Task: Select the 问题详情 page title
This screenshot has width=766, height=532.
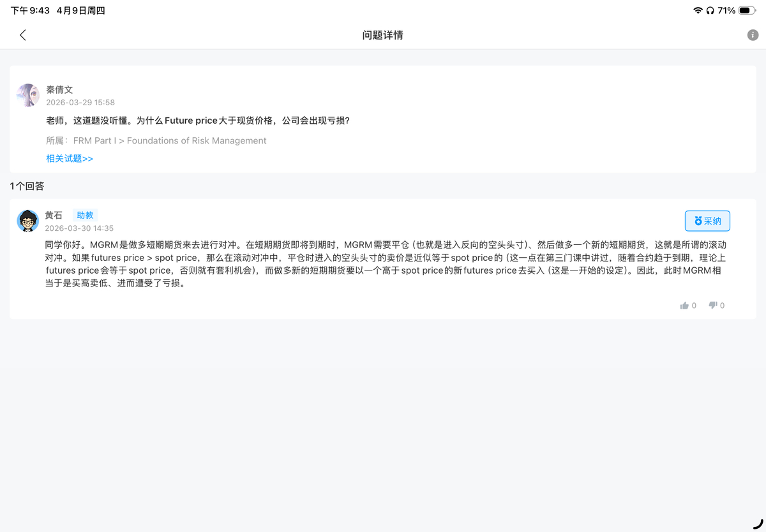Action: click(383, 35)
